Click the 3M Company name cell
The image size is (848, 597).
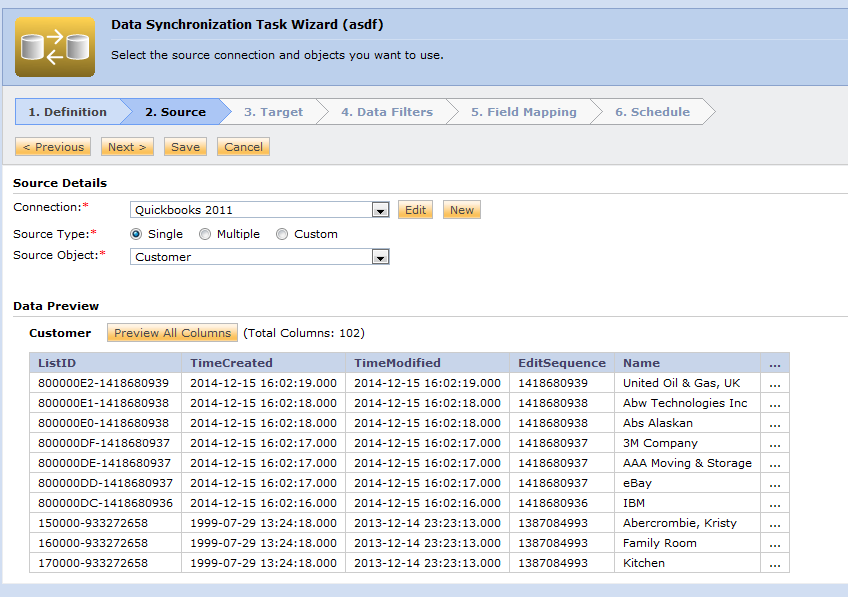(x=687, y=443)
